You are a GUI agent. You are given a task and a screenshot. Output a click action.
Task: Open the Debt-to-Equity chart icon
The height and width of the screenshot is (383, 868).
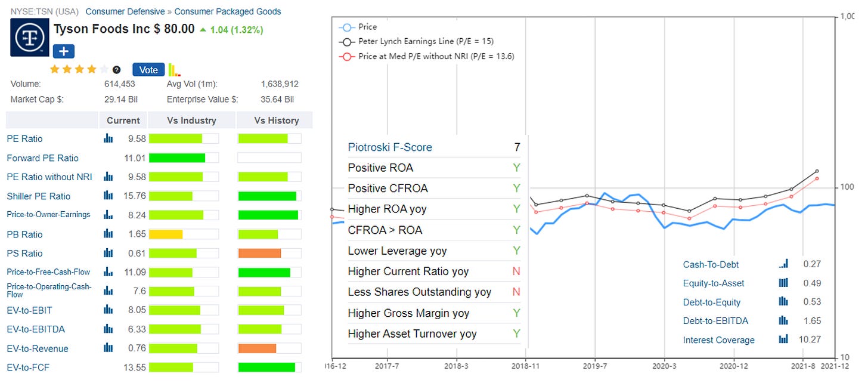783,302
